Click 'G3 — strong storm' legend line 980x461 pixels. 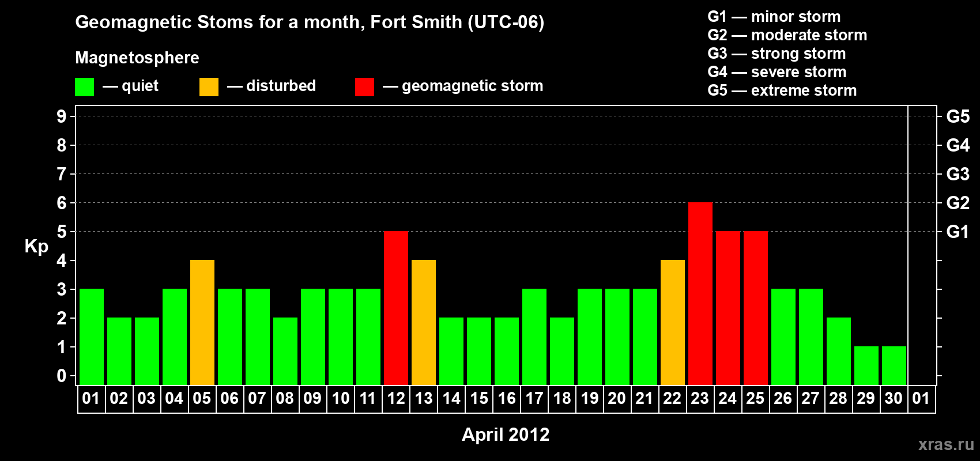coord(777,54)
